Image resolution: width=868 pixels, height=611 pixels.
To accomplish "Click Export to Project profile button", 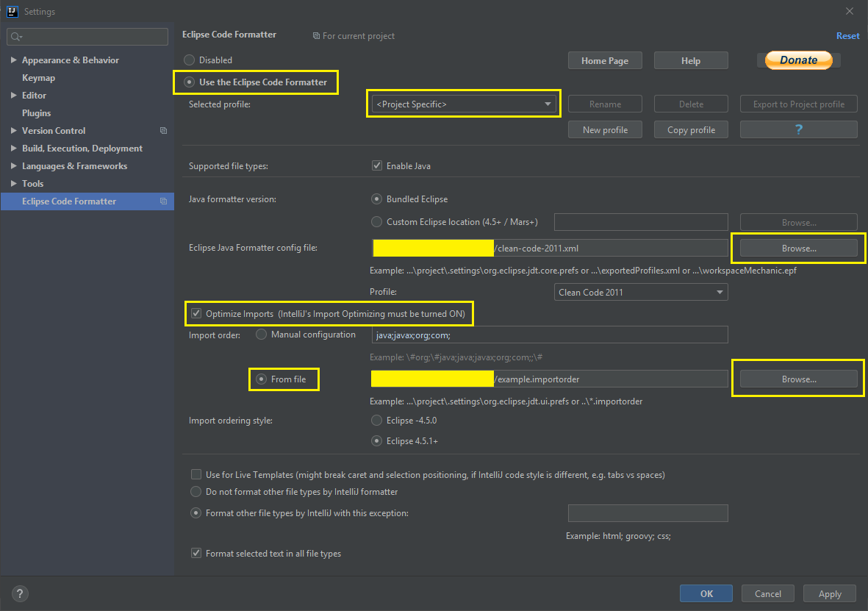I will 798,104.
